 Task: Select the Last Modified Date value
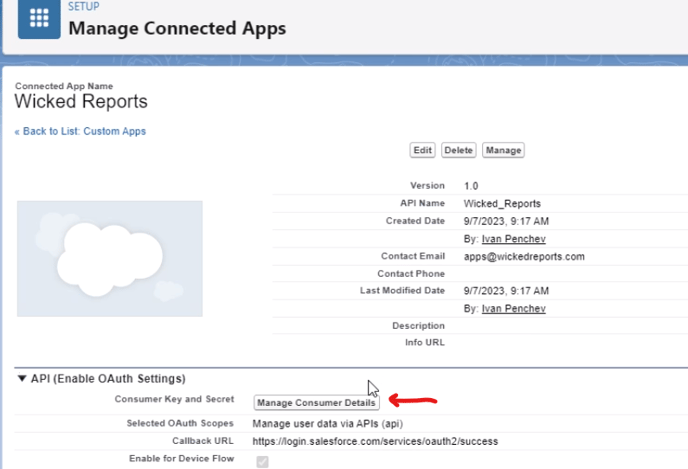[506, 291]
